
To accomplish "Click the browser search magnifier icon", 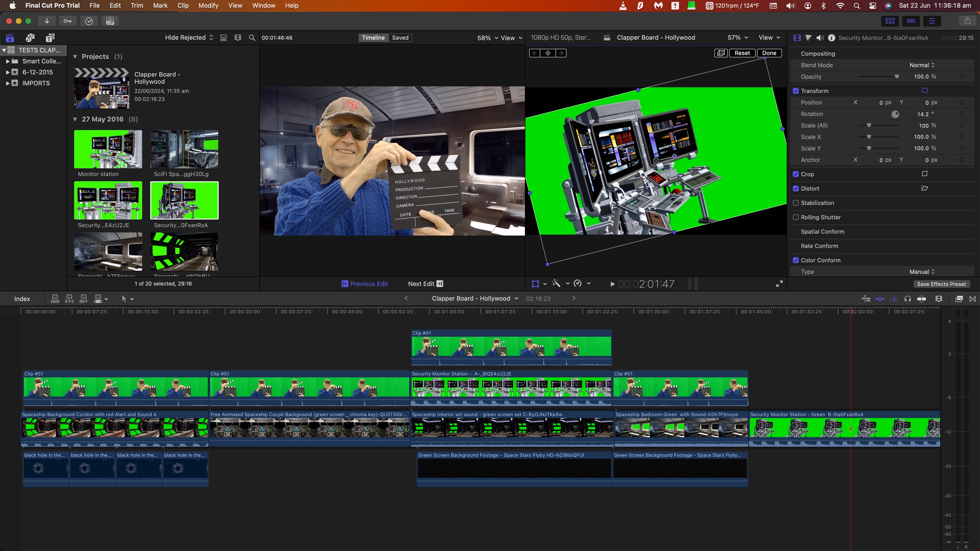I will [252, 38].
